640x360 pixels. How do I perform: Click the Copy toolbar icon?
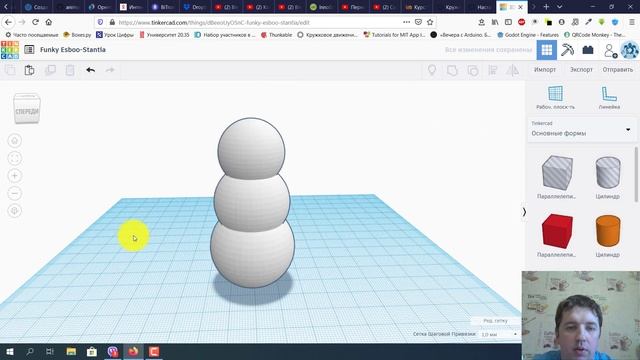[x=10, y=70]
